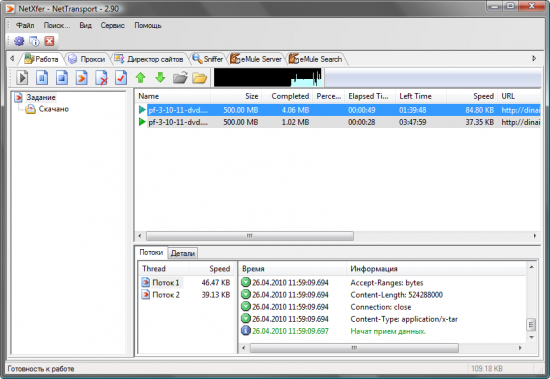The height and width of the screenshot is (379, 550).
Task: Switch to the Прокси tab
Action: click(x=87, y=59)
